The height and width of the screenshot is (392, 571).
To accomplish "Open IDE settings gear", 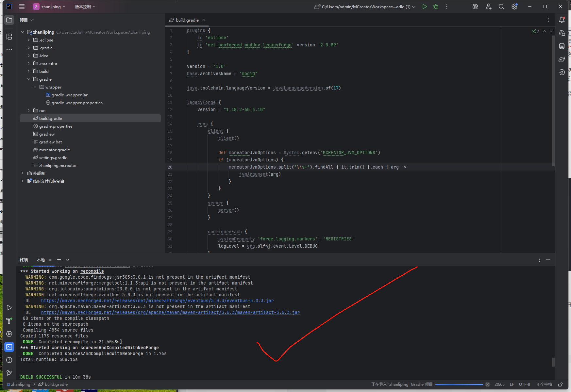I will point(514,7).
